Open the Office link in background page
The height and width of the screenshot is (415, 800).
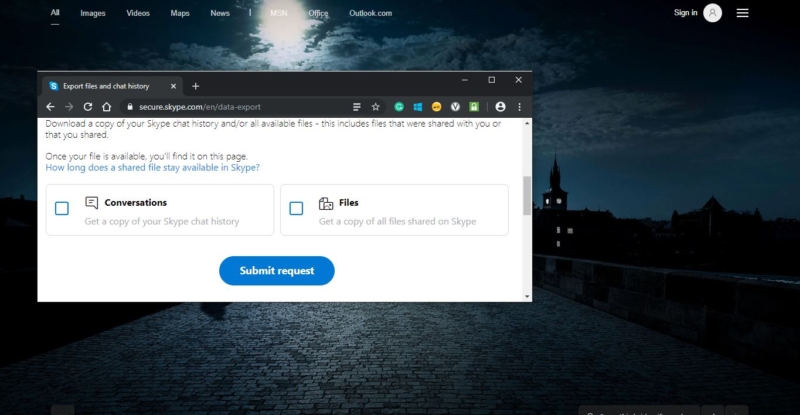pos(318,13)
